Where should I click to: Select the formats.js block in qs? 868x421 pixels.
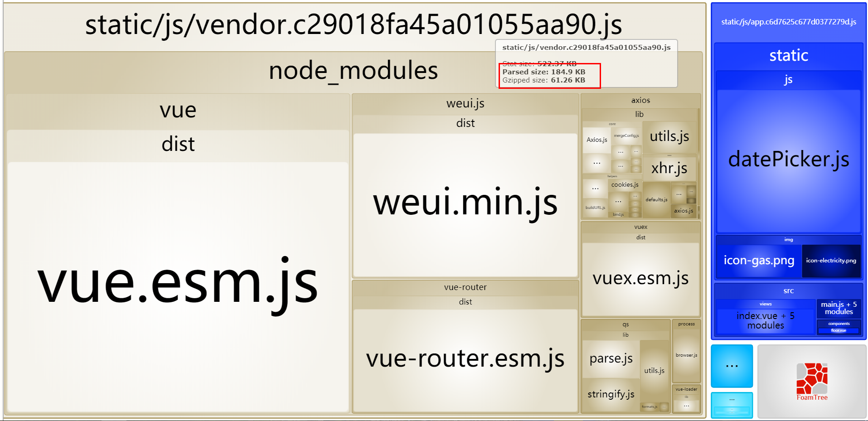click(x=650, y=407)
